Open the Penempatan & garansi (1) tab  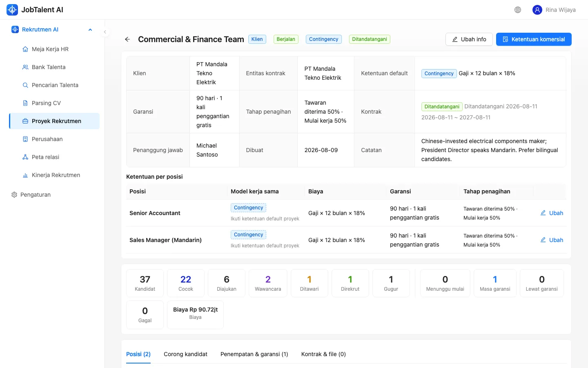pos(254,354)
